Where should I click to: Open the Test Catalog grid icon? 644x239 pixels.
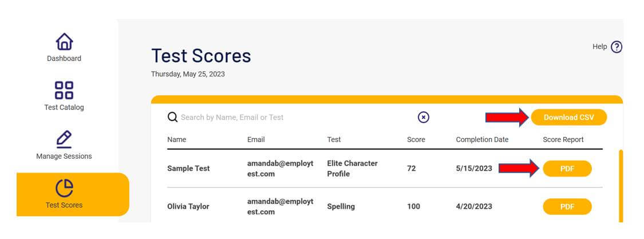point(64,90)
